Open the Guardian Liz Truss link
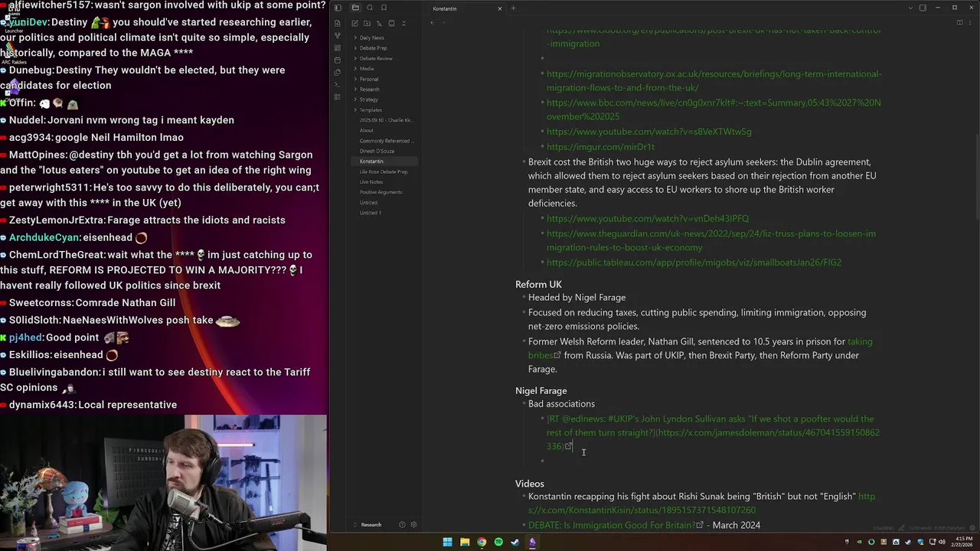This screenshot has height=551, width=980. 711,240
